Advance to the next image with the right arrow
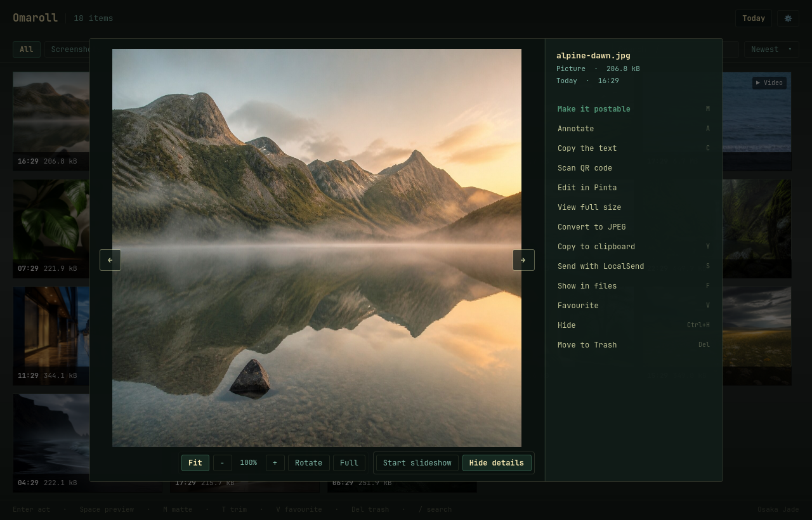The height and width of the screenshot is (520, 812). tap(523, 260)
